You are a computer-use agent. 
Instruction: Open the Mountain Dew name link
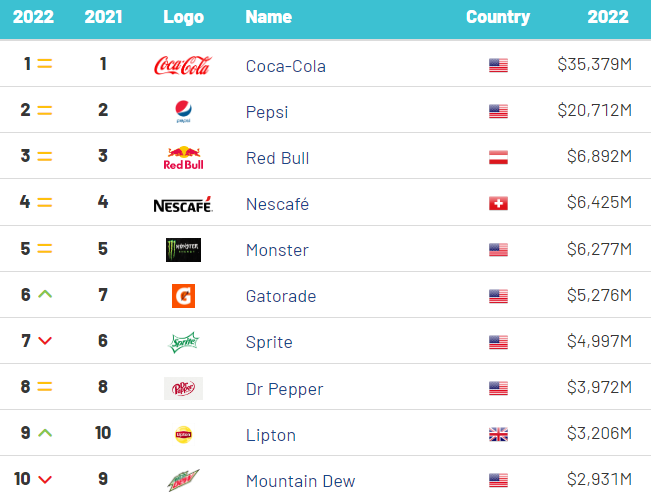301,481
